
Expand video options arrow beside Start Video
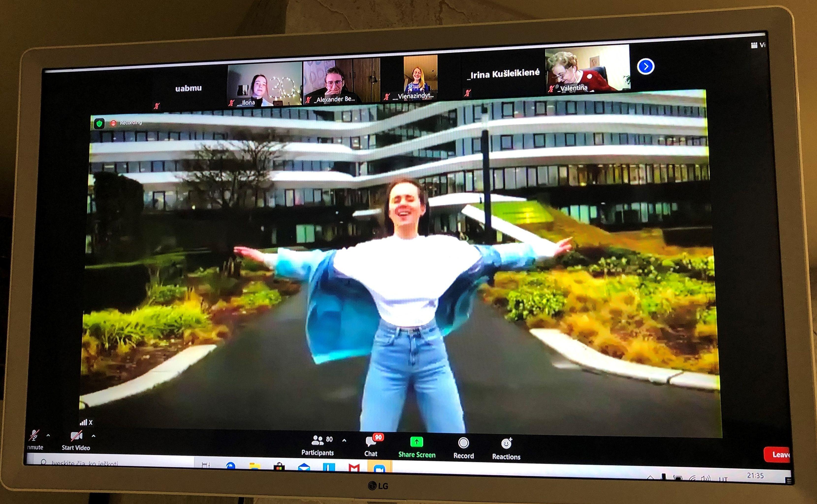coord(94,436)
